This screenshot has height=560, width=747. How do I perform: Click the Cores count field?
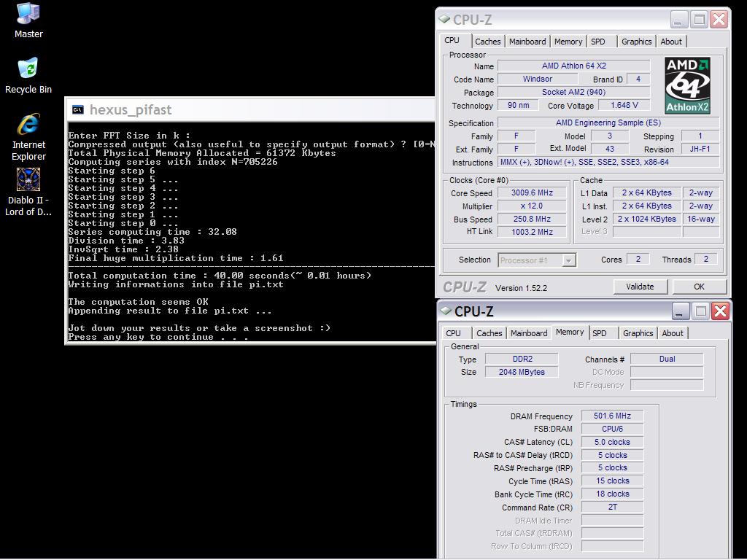pyautogui.click(x=638, y=259)
